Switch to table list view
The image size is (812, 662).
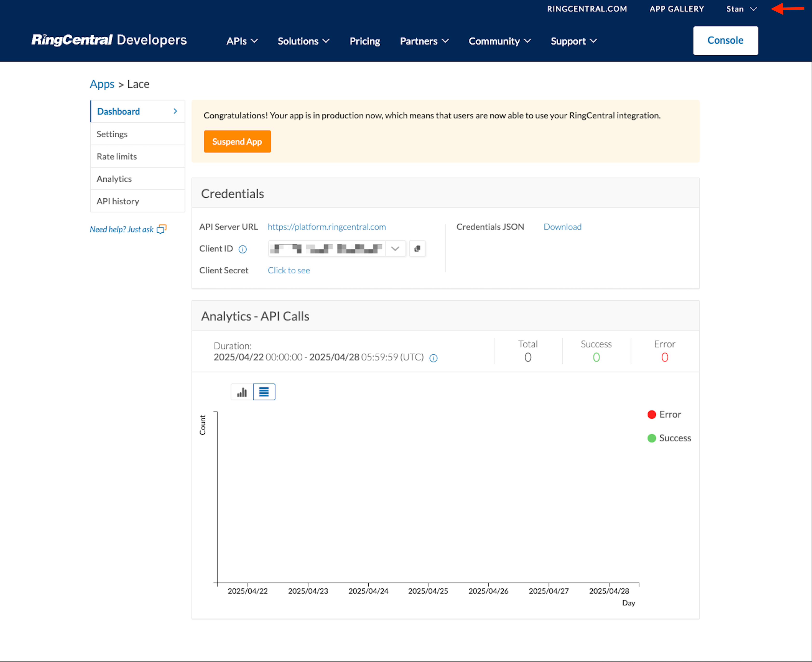pos(264,392)
